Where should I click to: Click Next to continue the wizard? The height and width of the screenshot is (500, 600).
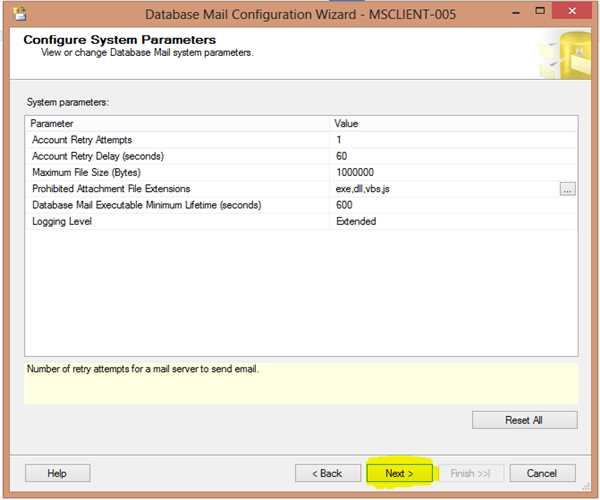(399, 473)
